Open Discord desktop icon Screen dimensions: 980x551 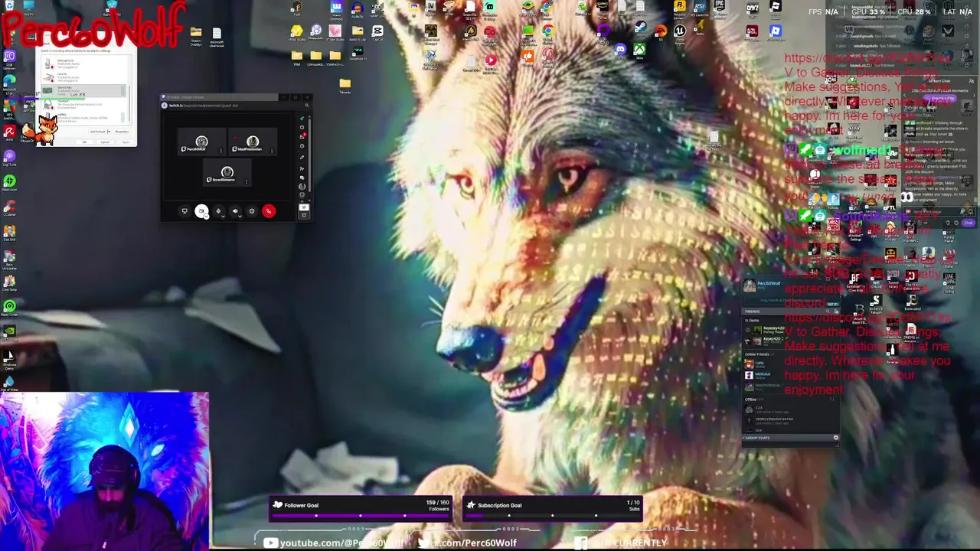620,51
